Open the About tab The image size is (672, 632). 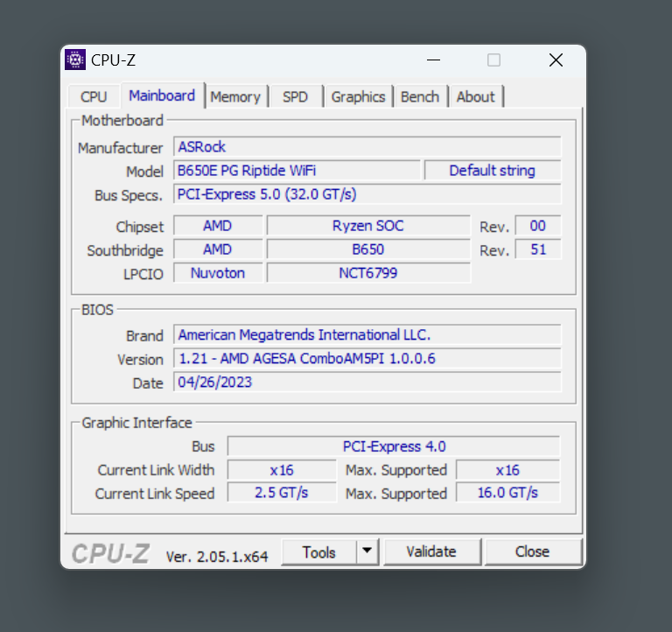(x=476, y=96)
